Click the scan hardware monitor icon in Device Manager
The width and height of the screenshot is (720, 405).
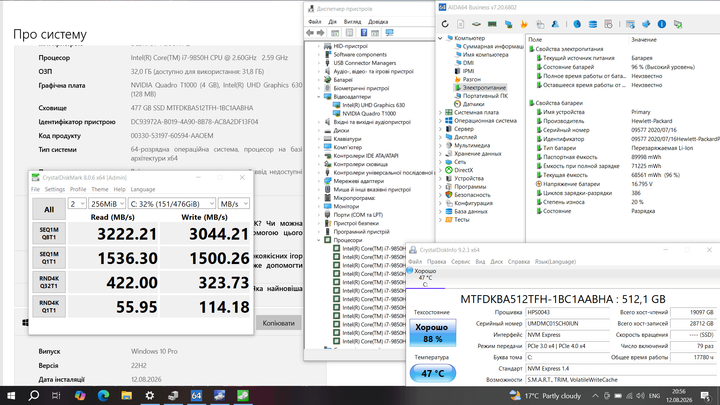pos(389,33)
